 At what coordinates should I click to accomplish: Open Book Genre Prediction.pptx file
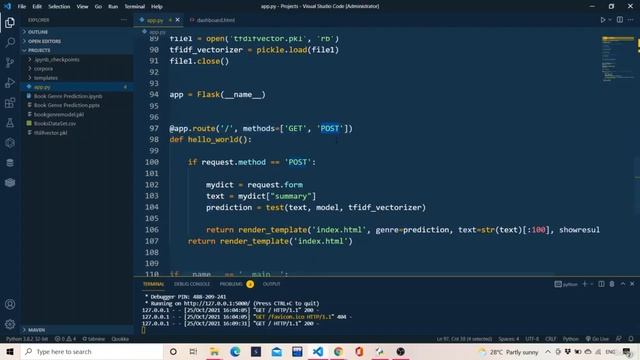77,105
